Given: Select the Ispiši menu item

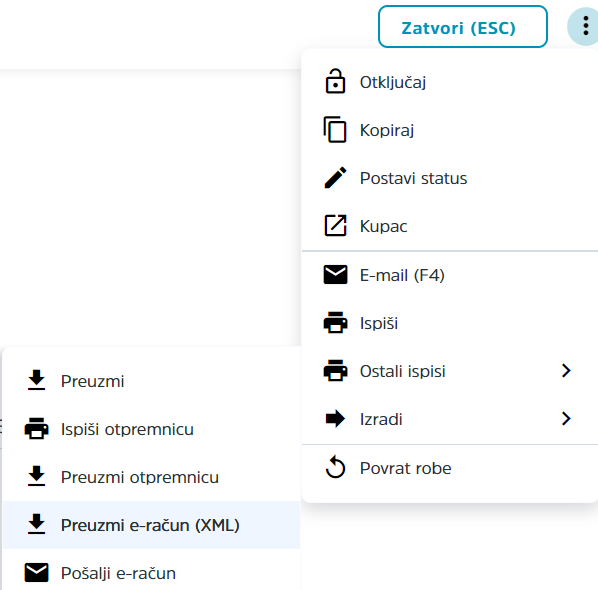Looking at the screenshot, I should click(x=449, y=323).
